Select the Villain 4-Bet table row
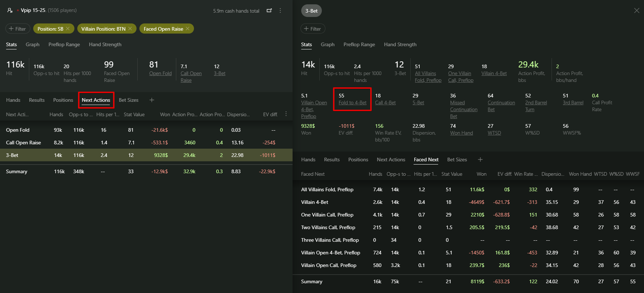 click(x=315, y=202)
